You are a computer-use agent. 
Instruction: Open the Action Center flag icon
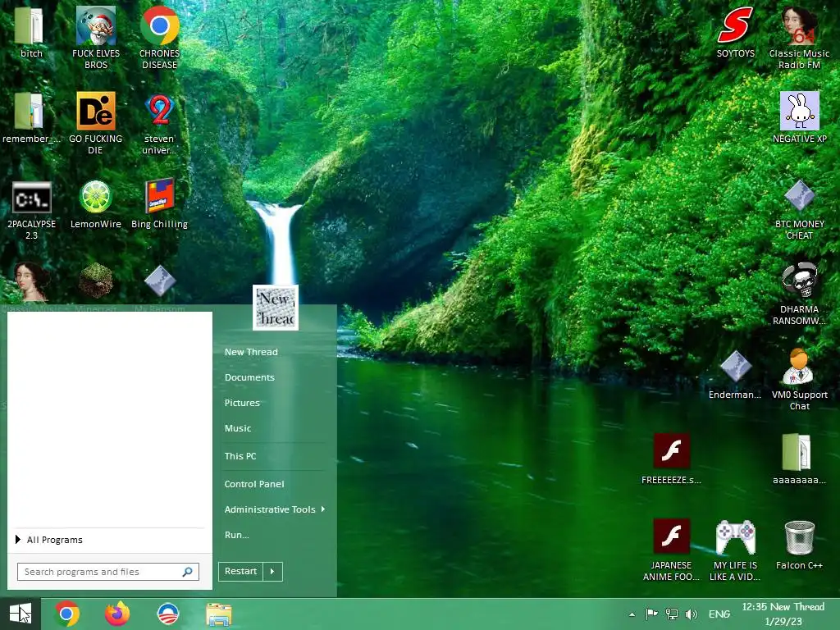pos(651,614)
